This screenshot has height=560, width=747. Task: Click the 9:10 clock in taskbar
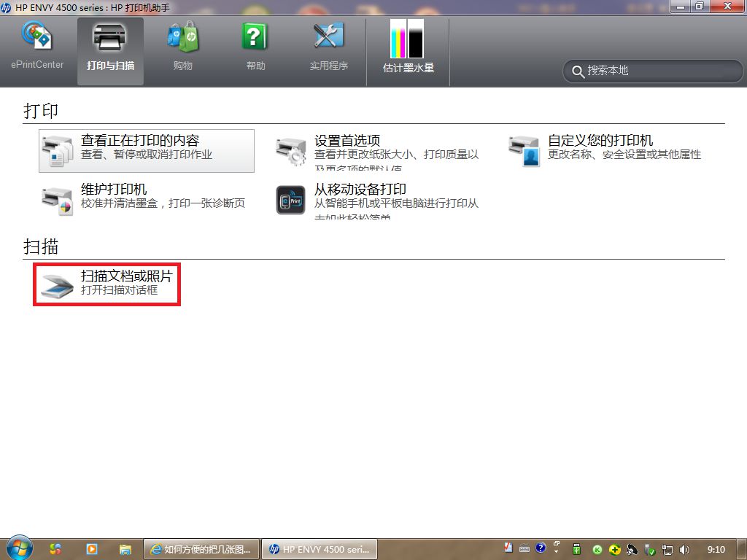point(716,550)
